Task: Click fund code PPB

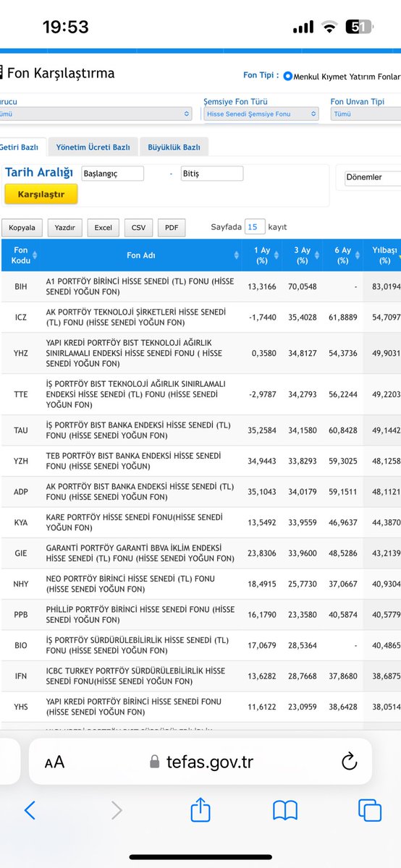Action: pyautogui.click(x=21, y=614)
